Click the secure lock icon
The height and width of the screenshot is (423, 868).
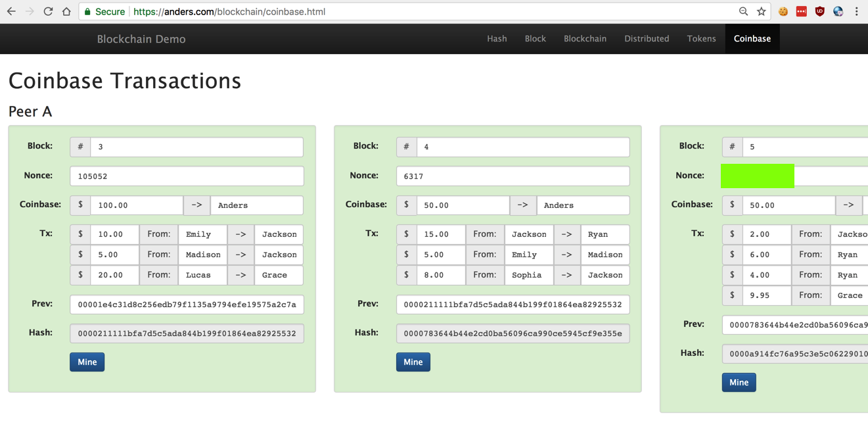click(x=87, y=11)
